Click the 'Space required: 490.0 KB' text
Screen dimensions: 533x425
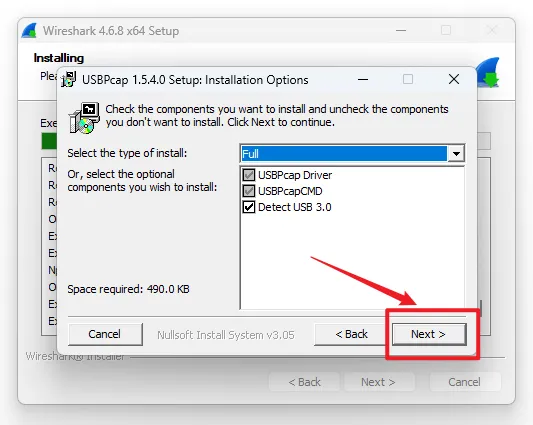coord(128,289)
